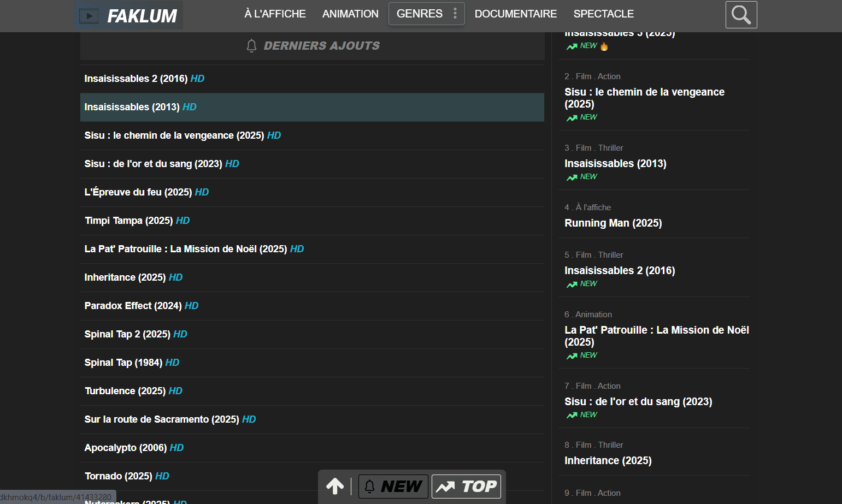
Task: Navigate to the SPECTACLE section
Action: point(603,14)
